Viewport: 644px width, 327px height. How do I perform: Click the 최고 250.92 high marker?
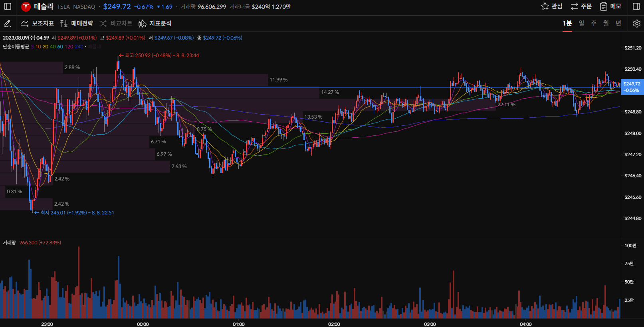[159, 55]
